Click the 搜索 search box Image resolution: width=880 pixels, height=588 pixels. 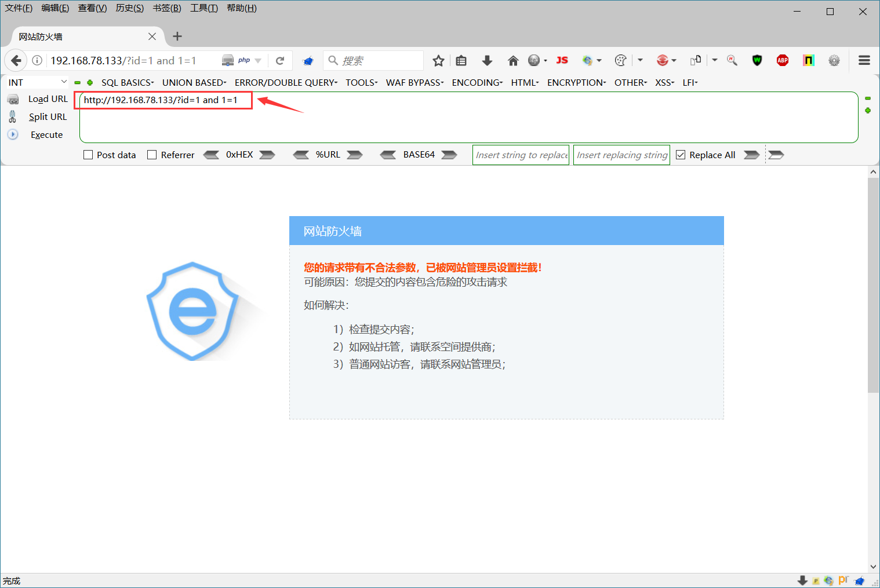374,60
